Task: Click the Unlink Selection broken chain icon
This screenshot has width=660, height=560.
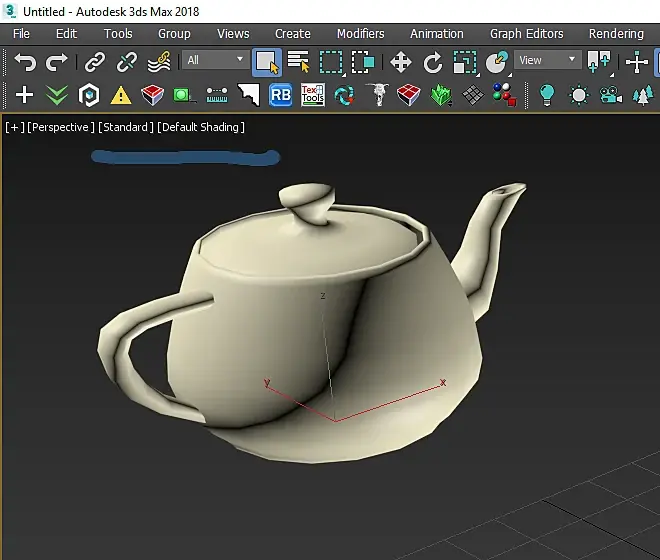Action: point(127,62)
